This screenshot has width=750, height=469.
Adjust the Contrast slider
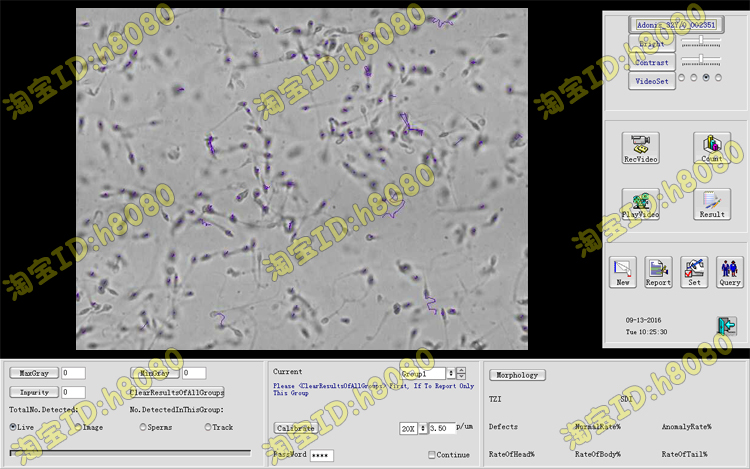701,61
